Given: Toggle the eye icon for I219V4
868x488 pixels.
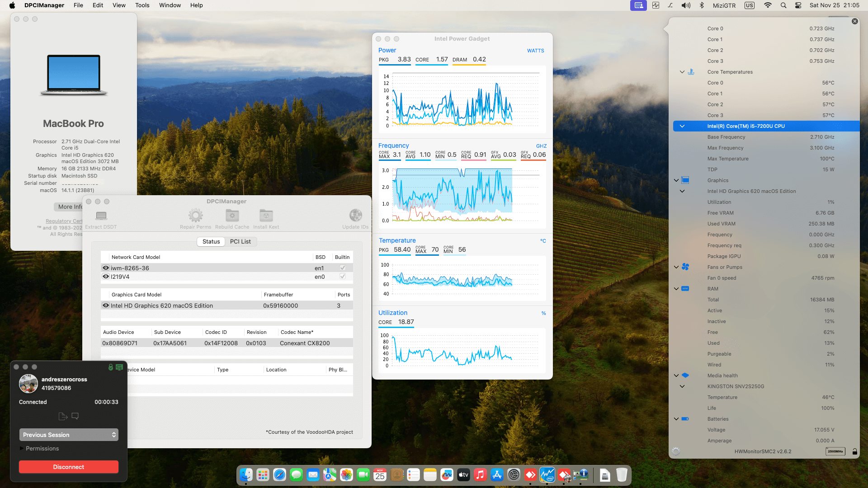Looking at the screenshot, I should point(106,277).
